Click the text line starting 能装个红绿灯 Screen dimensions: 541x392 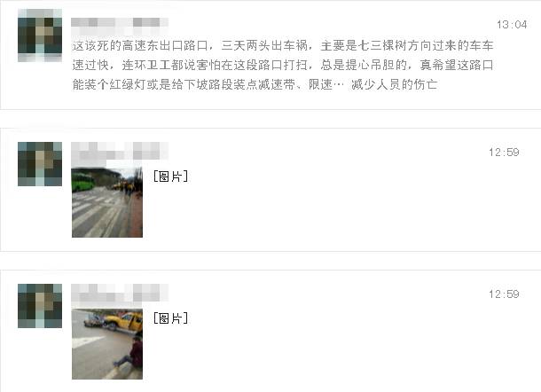tap(255, 84)
